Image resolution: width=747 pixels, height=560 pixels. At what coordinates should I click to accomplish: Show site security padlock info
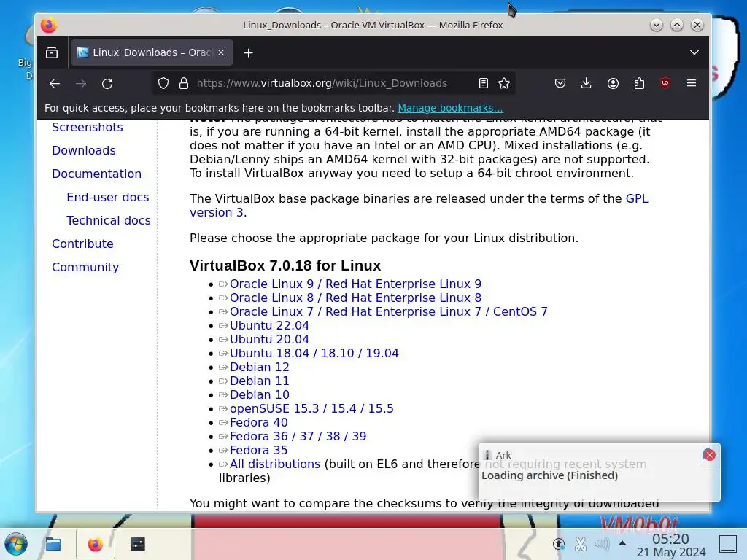point(184,83)
